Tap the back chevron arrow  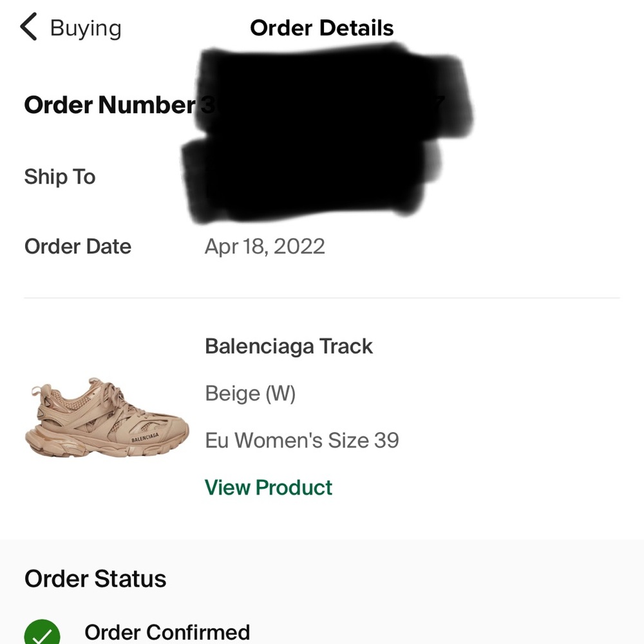coord(29,28)
